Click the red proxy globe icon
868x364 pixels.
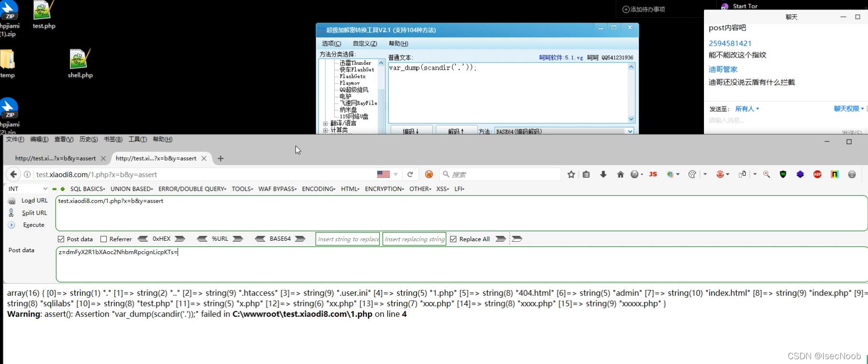720,174
